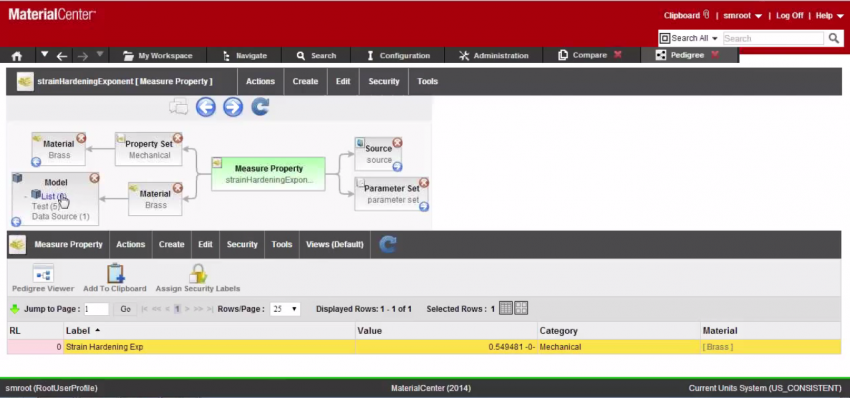Click the List link in Model node
Image resolution: width=850 pixels, height=398 pixels.
point(54,196)
